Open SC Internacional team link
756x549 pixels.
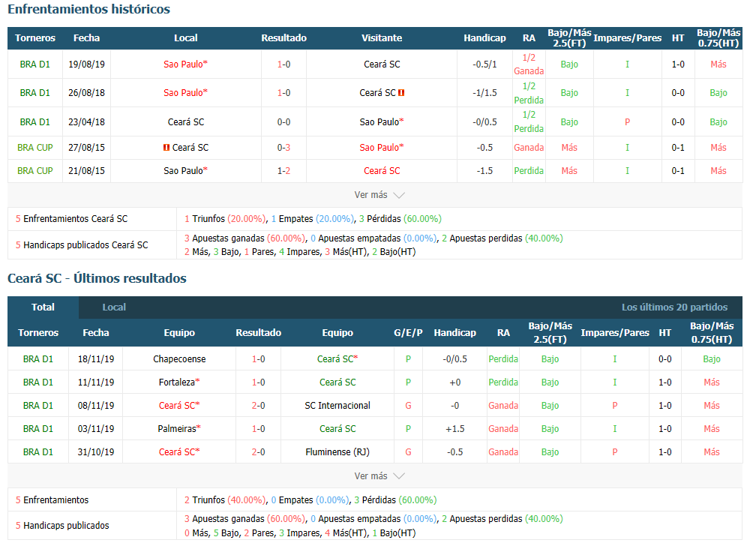tap(337, 405)
